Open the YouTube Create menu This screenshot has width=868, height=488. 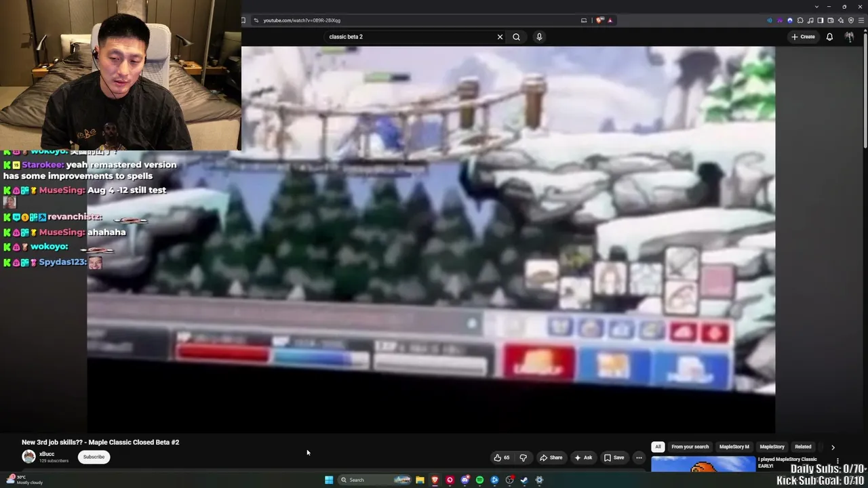click(x=803, y=37)
